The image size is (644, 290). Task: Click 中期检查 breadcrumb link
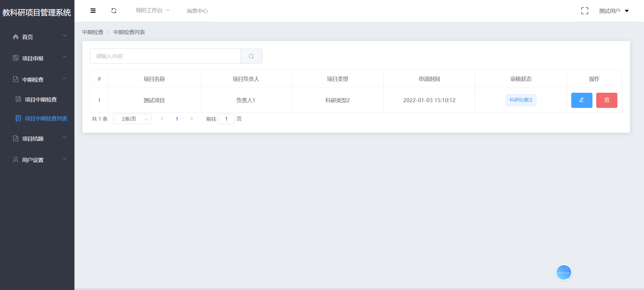tap(93, 32)
